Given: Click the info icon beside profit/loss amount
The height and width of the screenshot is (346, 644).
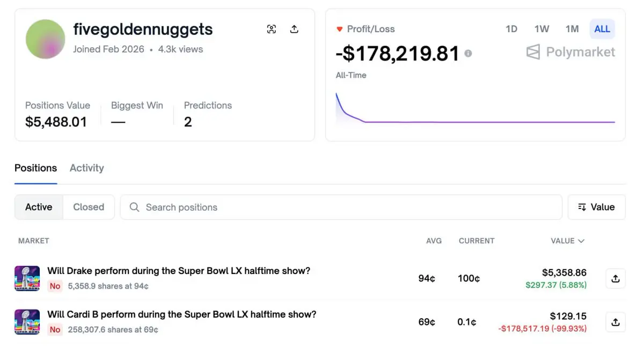Looking at the screenshot, I should tap(468, 54).
